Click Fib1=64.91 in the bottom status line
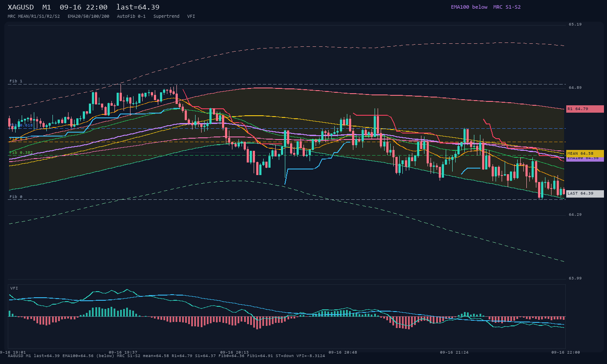Viewport: 607px width, 364px height. [260, 356]
